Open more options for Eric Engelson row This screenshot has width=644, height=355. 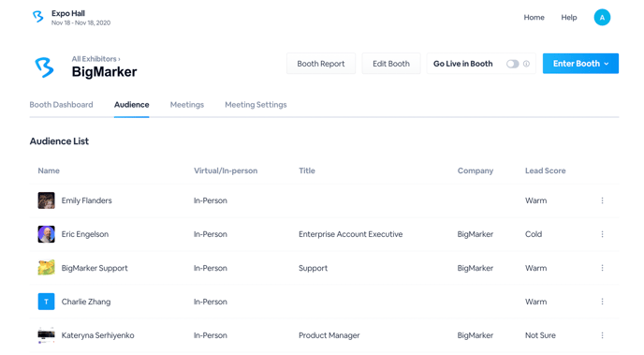(602, 234)
